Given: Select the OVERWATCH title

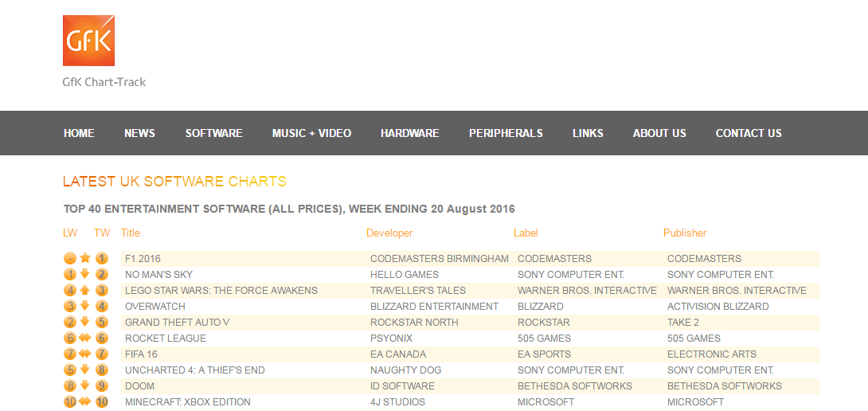Looking at the screenshot, I should (155, 307).
